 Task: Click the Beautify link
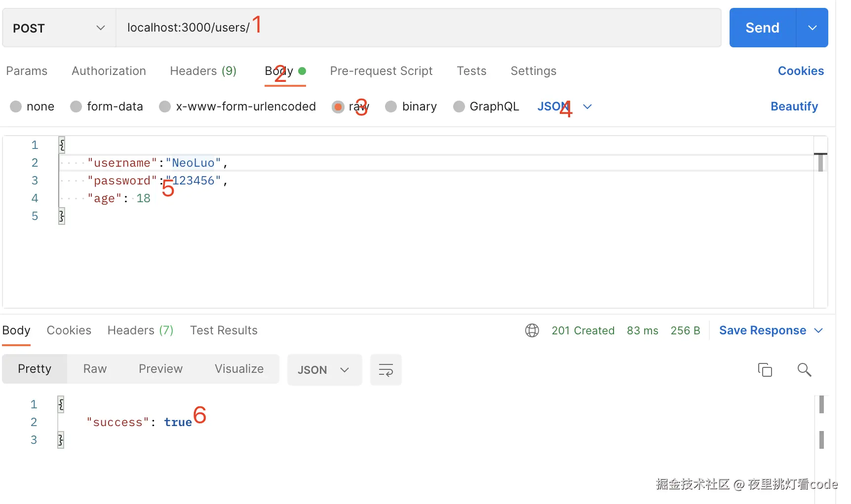coord(794,107)
